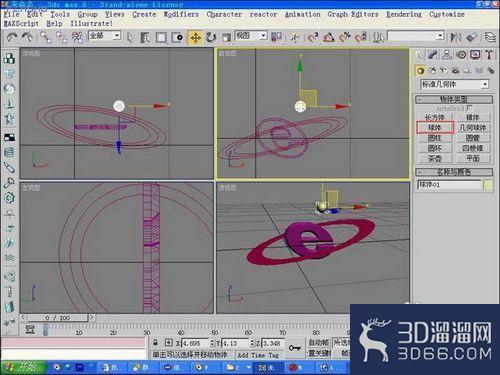The width and height of the screenshot is (500, 375).
Task: Open the Layer Manager icon
Action: (490, 37)
